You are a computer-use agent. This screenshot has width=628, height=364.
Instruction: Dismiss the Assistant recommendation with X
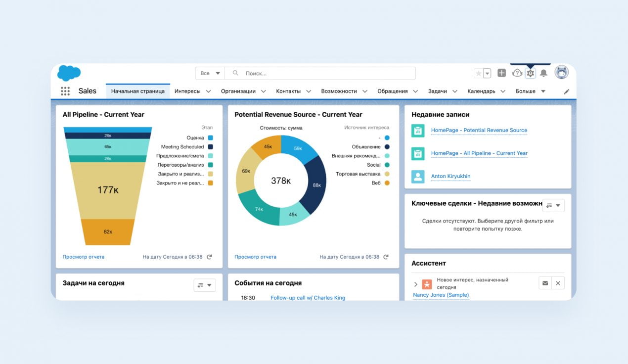point(558,282)
